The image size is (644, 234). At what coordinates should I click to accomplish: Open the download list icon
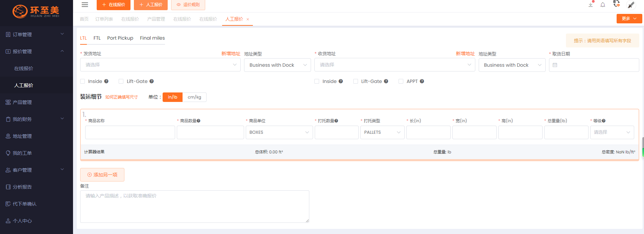tap(591, 5)
